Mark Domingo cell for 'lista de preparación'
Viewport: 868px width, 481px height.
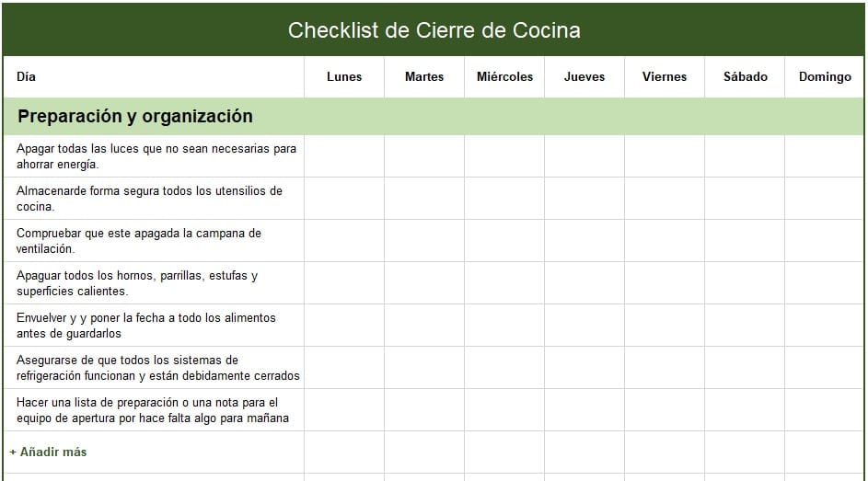825,410
